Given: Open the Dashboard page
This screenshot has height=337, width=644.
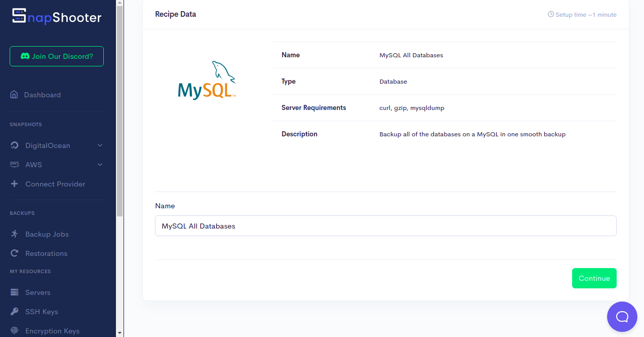Looking at the screenshot, I should coord(43,95).
